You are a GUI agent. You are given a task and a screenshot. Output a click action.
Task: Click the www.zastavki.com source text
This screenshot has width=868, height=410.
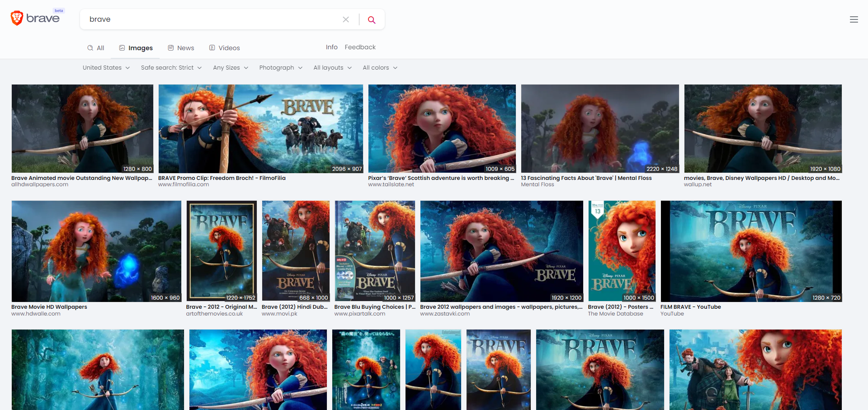pos(445,314)
